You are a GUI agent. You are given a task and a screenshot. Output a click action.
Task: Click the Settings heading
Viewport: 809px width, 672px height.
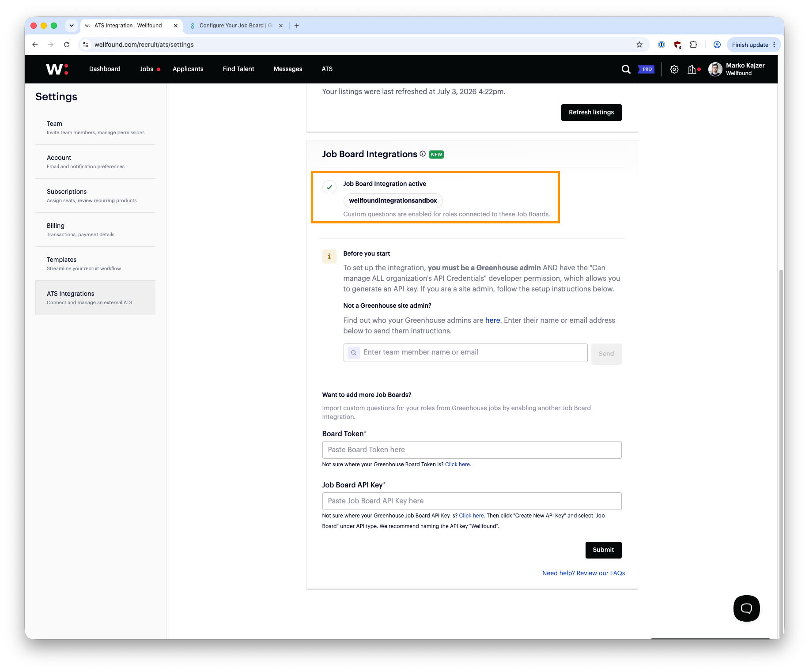(56, 97)
